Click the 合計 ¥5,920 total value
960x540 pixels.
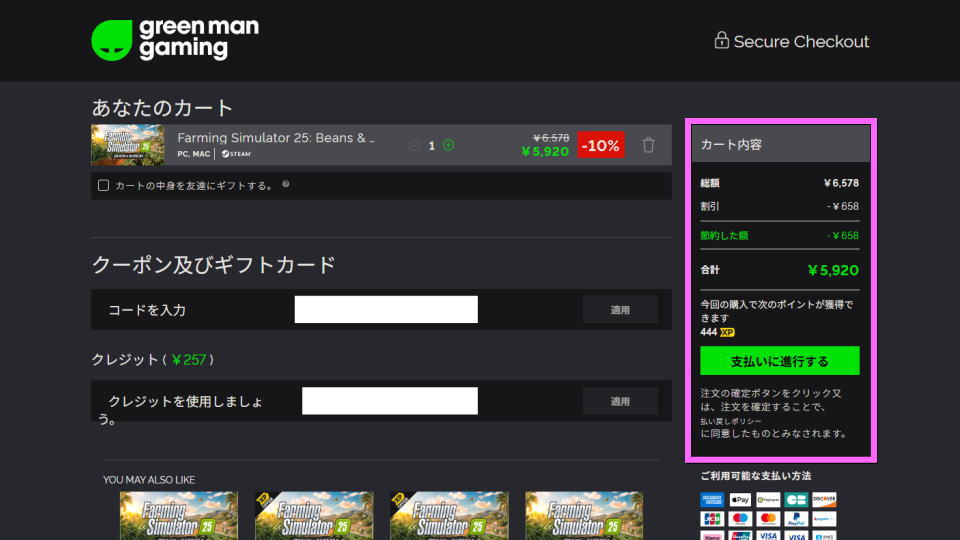click(833, 270)
